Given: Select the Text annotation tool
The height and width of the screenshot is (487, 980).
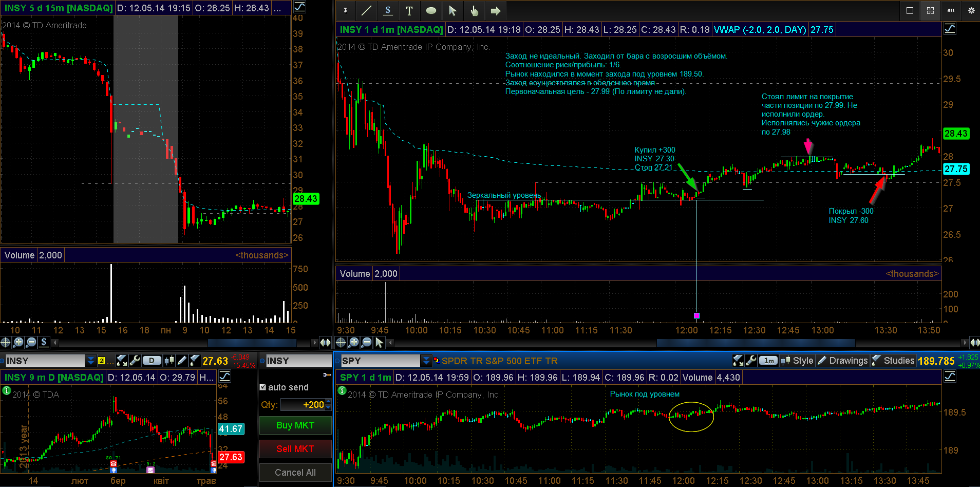Looking at the screenshot, I should pos(409,10).
